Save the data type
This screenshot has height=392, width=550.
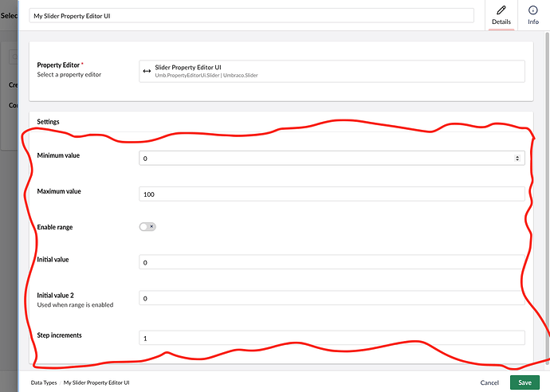(x=524, y=382)
